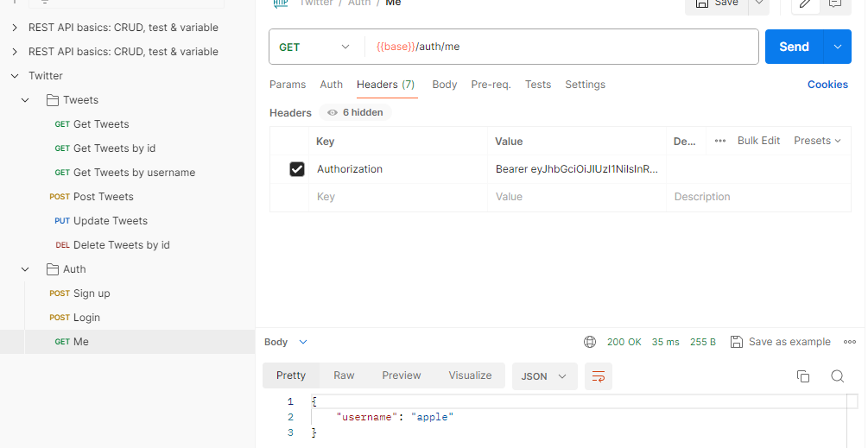Click the search response magnifier icon
Image resolution: width=868 pixels, height=448 pixels.
click(838, 376)
